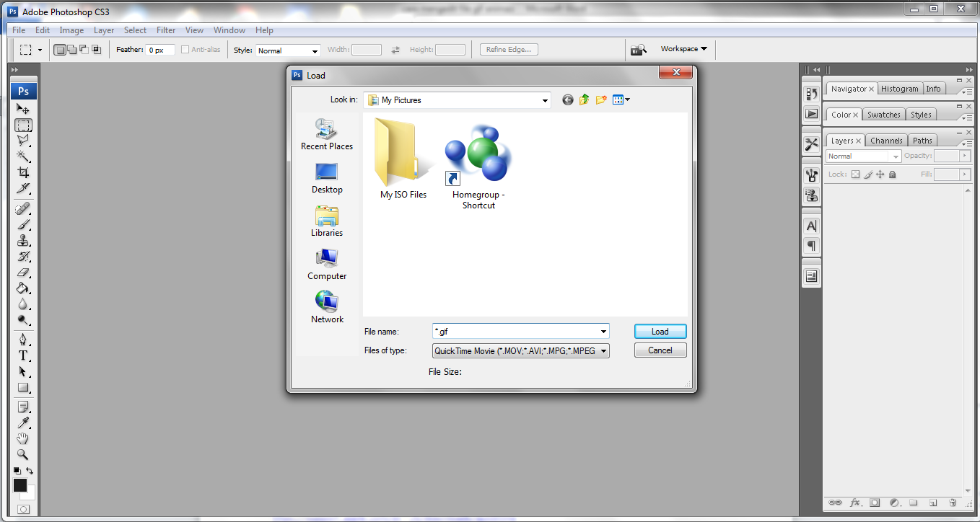Screen dimensions: 980x522
Task: Select the Brush tool
Action: (23, 225)
